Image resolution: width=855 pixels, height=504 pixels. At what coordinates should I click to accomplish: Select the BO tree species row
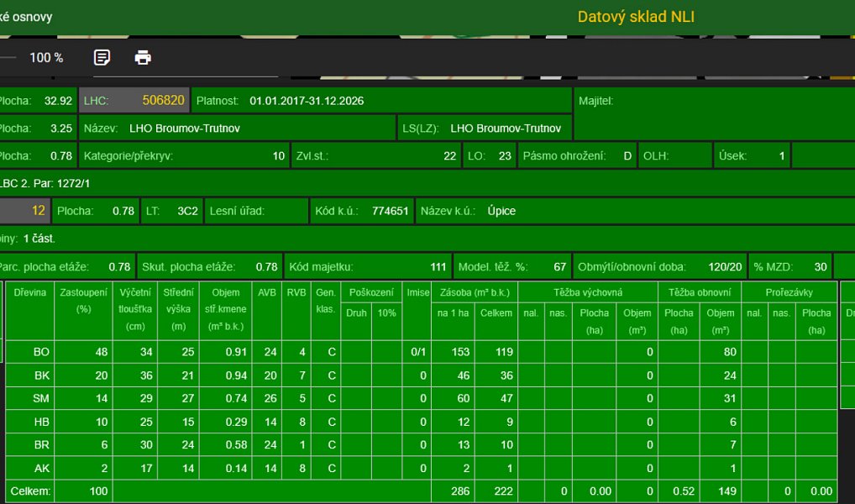click(x=421, y=352)
